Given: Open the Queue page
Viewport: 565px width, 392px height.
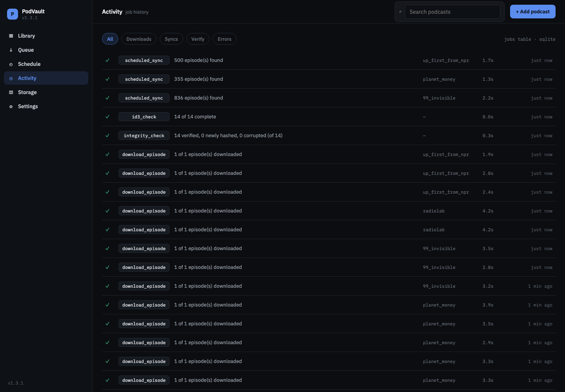Looking at the screenshot, I should click(46, 50).
